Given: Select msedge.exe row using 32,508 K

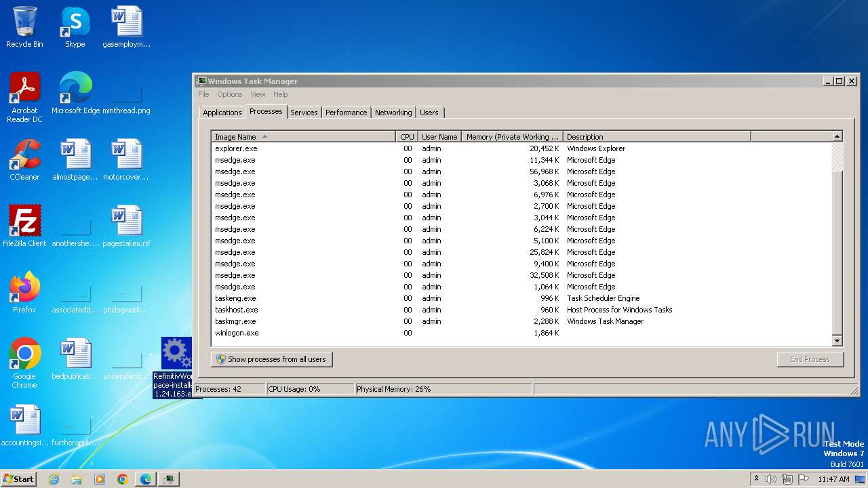Looking at the screenshot, I should point(521,275).
